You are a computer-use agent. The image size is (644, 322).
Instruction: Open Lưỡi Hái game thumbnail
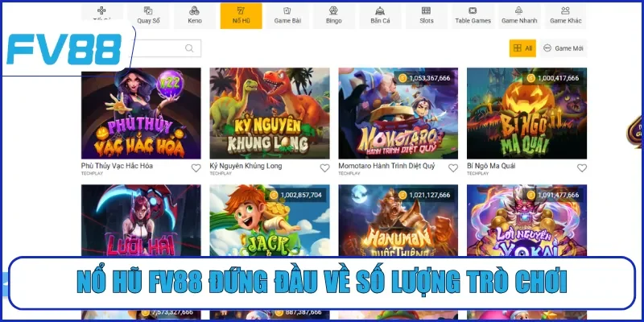click(x=141, y=221)
